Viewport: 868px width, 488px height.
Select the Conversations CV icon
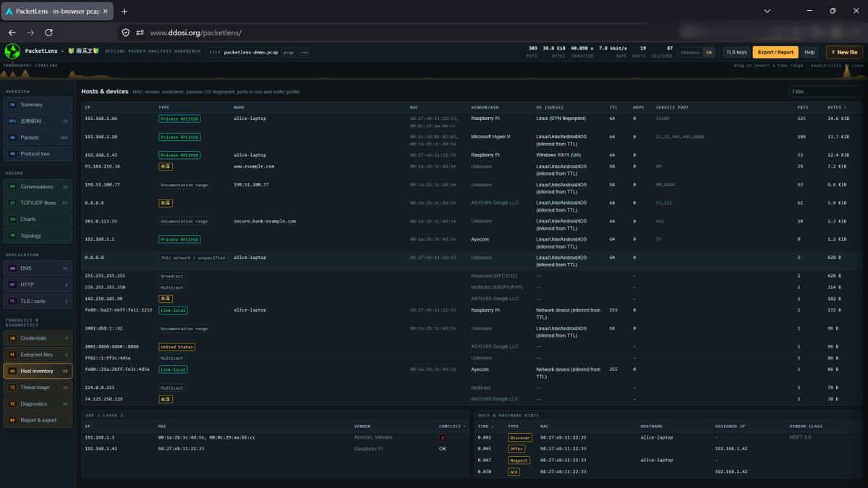click(x=12, y=187)
